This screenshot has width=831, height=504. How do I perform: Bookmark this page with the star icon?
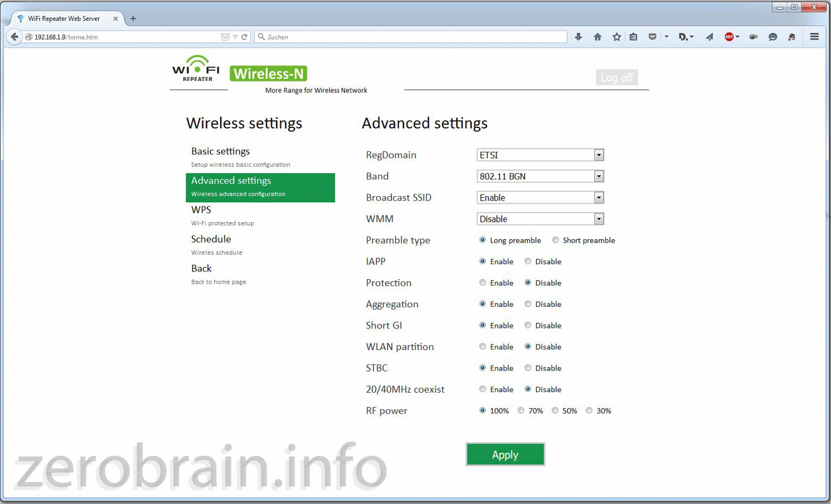617,37
